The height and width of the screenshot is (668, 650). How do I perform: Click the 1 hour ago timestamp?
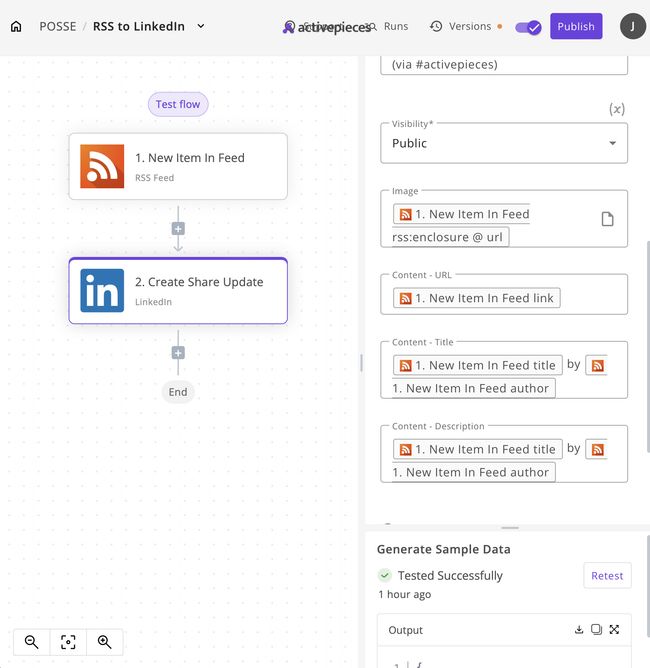click(x=405, y=594)
